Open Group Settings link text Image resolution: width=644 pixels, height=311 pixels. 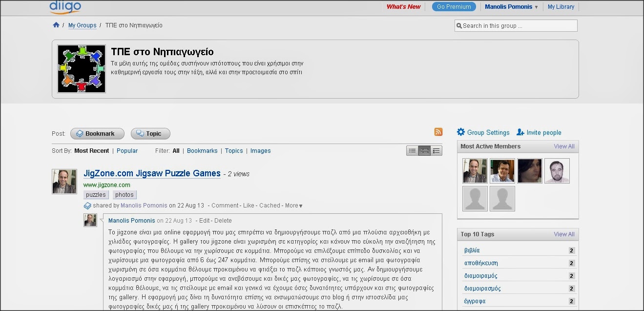point(488,132)
